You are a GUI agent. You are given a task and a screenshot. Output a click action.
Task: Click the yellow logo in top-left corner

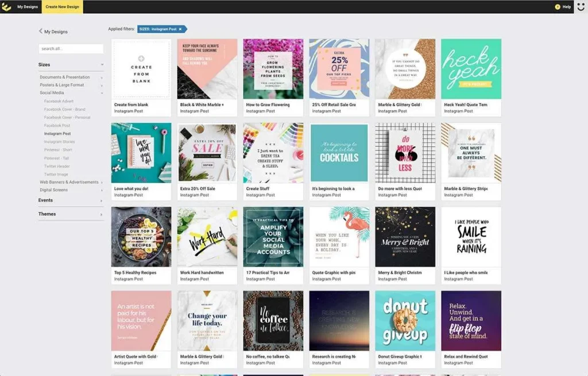(x=6, y=7)
